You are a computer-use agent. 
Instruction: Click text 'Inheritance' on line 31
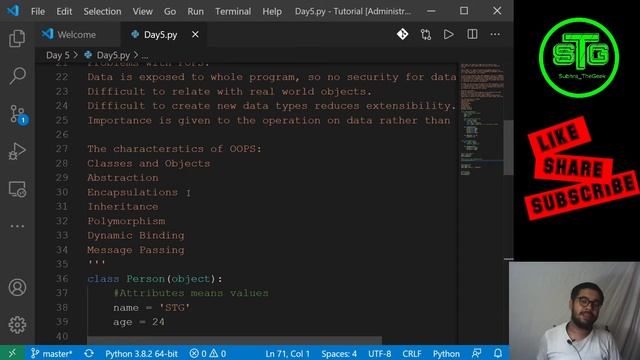(x=122, y=207)
